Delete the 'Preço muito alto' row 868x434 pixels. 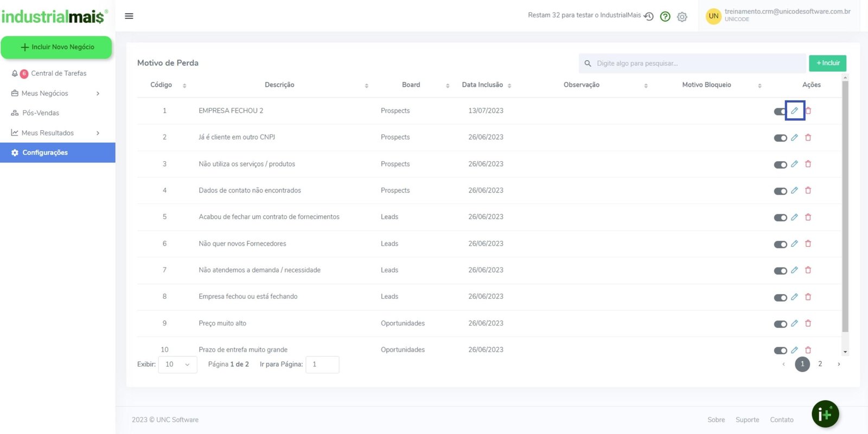(x=808, y=323)
